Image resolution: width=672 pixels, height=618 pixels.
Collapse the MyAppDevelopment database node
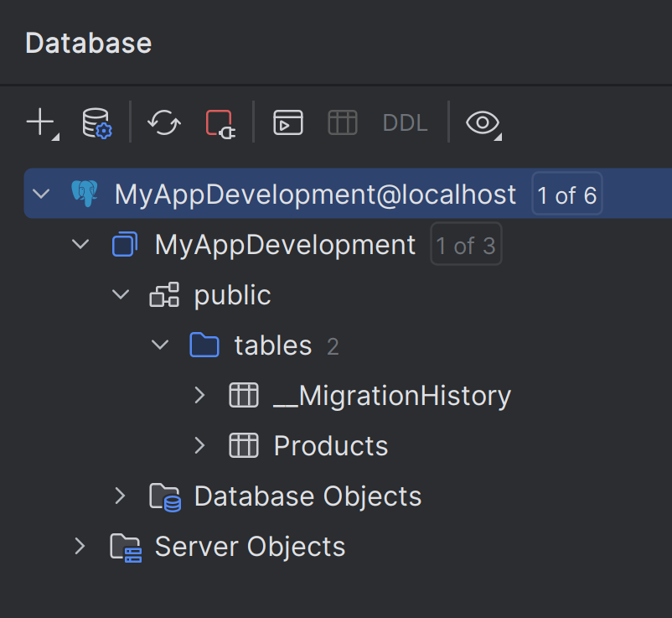pyautogui.click(x=80, y=245)
